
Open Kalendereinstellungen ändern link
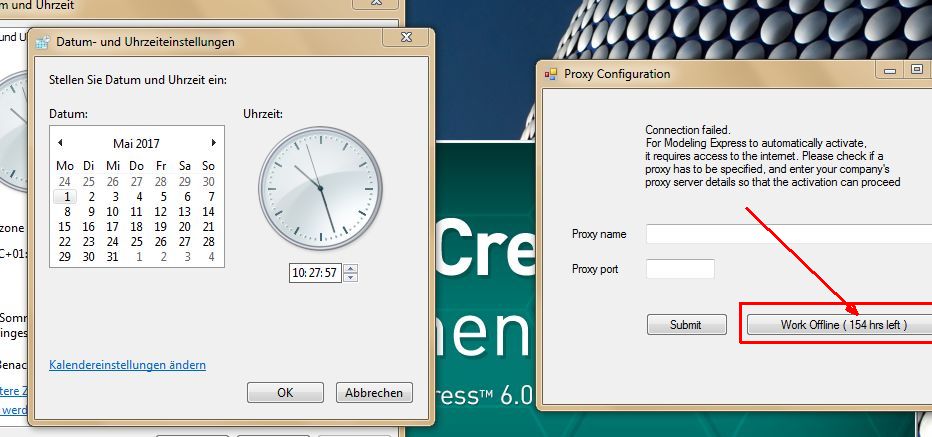tap(127, 365)
